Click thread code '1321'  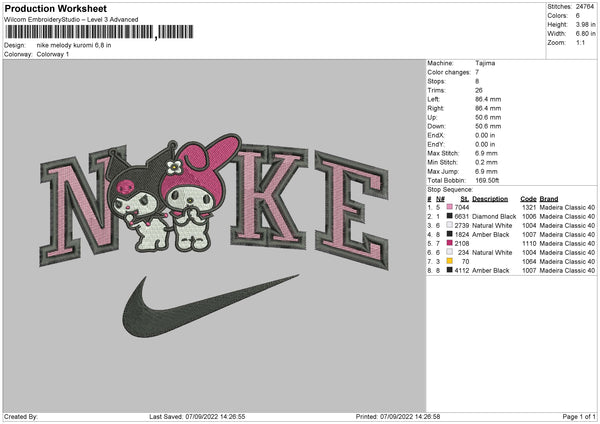[x=529, y=207]
